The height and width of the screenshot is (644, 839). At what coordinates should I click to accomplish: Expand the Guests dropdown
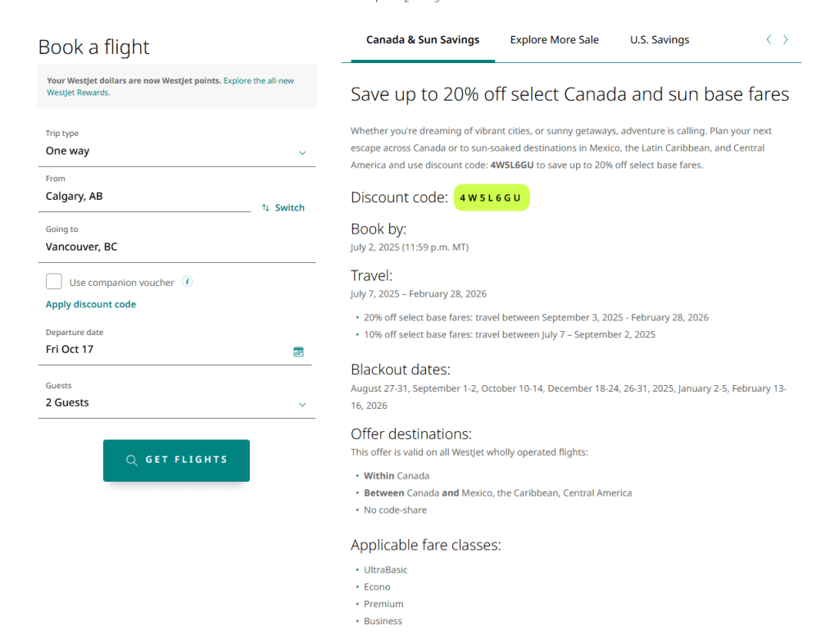(x=176, y=403)
